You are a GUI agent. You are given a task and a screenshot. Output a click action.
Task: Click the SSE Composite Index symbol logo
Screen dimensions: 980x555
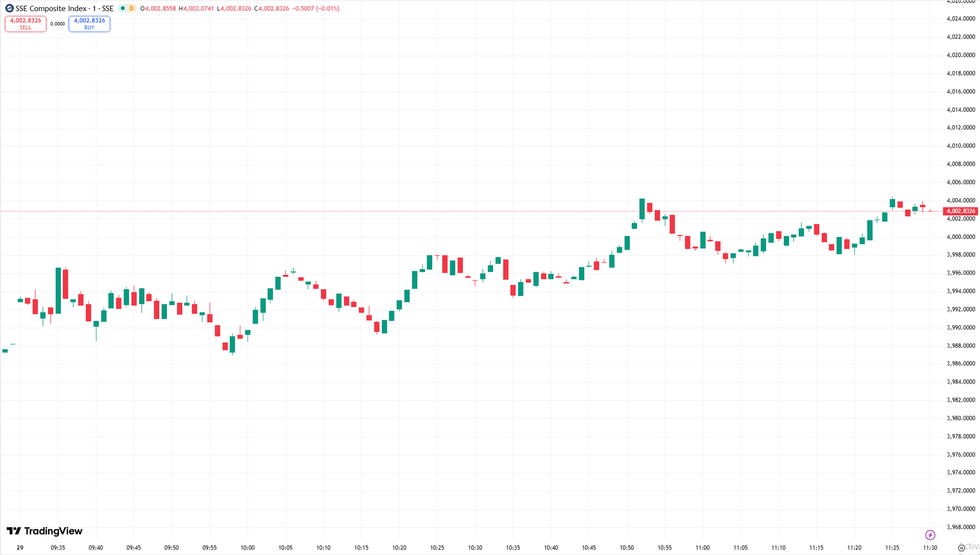9,8
